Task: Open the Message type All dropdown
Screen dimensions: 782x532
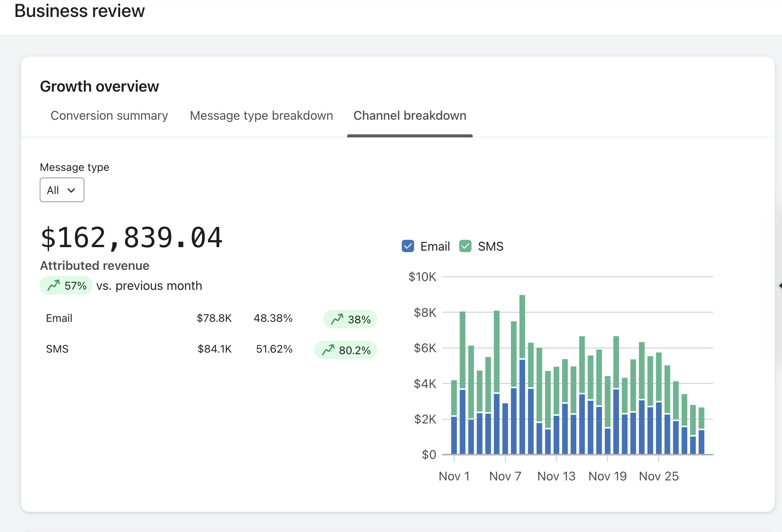Action: 62,190
